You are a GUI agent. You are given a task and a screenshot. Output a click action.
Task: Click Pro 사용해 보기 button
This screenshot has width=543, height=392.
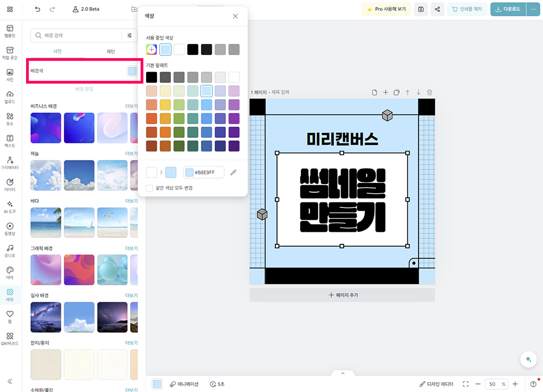[x=387, y=9]
